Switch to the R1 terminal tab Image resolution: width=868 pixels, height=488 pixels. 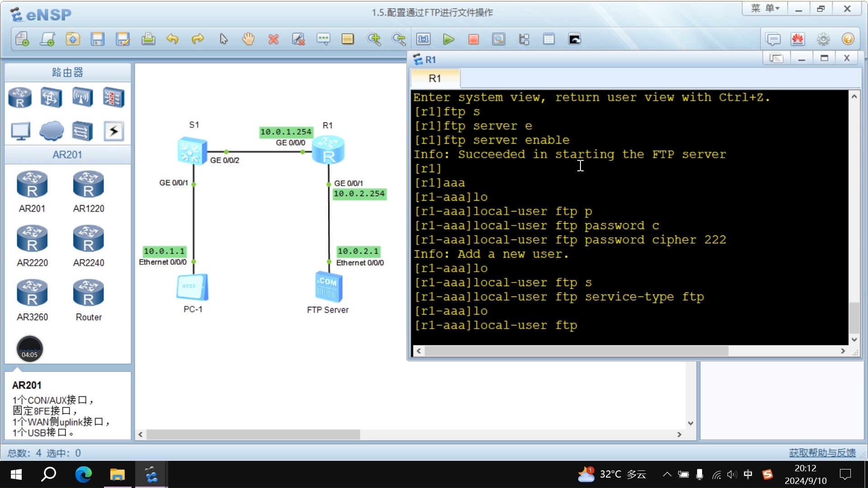pyautogui.click(x=434, y=79)
